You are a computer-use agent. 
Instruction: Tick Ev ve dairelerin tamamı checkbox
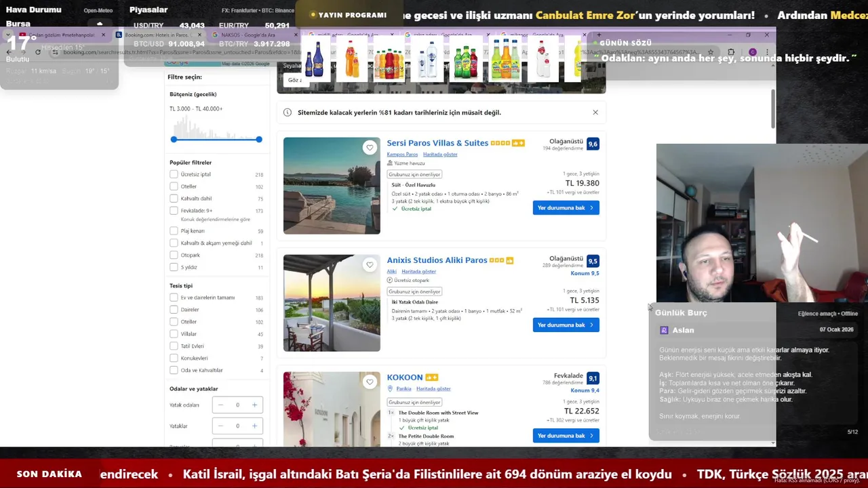tap(174, 298)
